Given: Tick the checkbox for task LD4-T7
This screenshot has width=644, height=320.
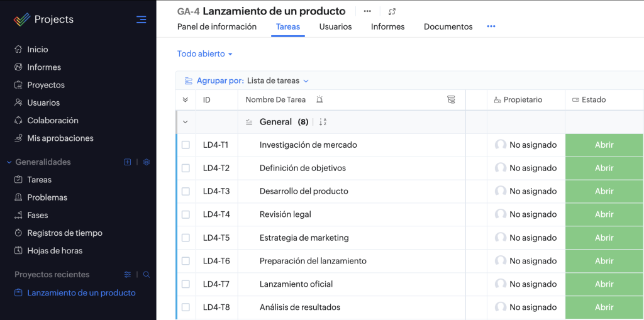Looking at the screenshot, I should pos(186,284).
